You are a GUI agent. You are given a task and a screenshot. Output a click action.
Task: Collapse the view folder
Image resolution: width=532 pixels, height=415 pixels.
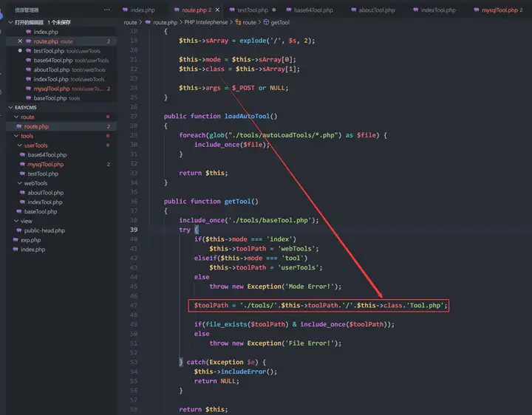coord(16,221)
